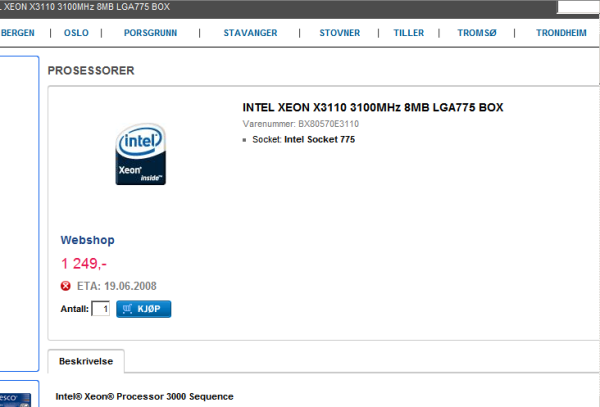
Task: Click the red unavailable stock icon
Action: tap(65, 286)
